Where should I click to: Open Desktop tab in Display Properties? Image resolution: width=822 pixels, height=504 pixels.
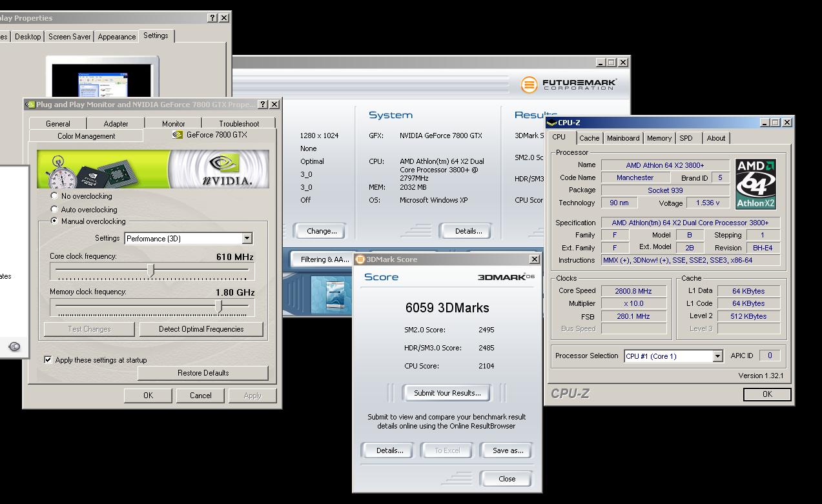coord(28,37)
